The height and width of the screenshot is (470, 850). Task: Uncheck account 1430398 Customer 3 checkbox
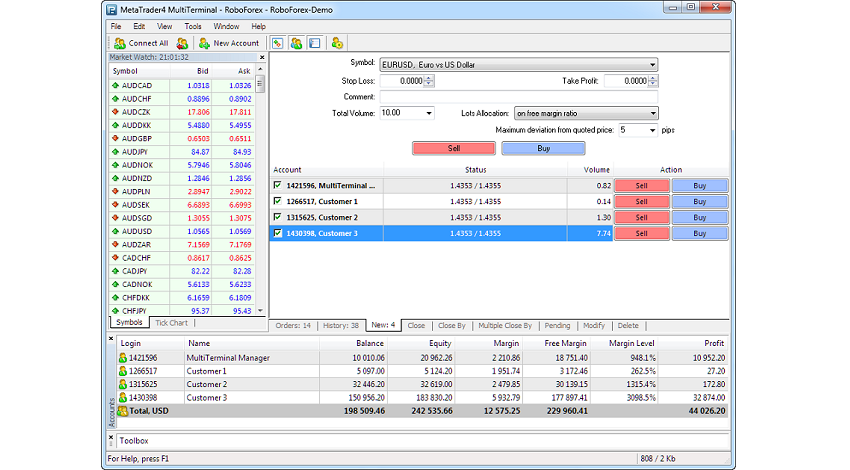click(278, 233)
